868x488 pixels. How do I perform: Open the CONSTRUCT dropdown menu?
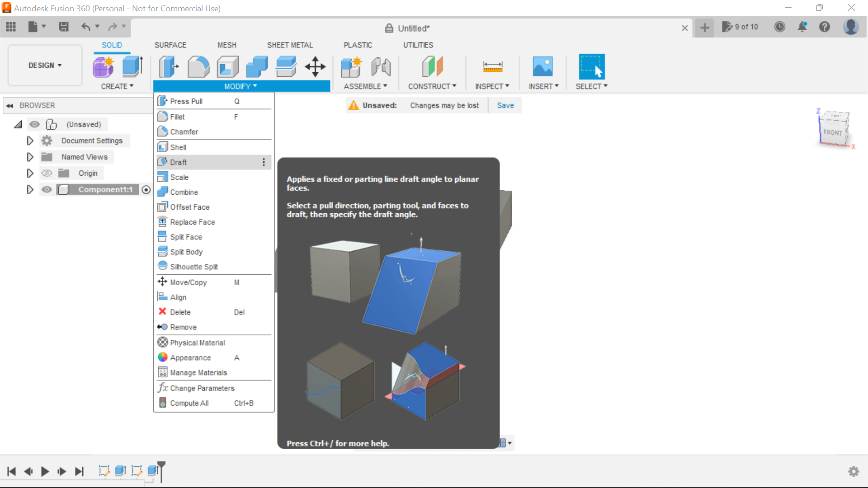pyautogui.click(x=432, y=86)
